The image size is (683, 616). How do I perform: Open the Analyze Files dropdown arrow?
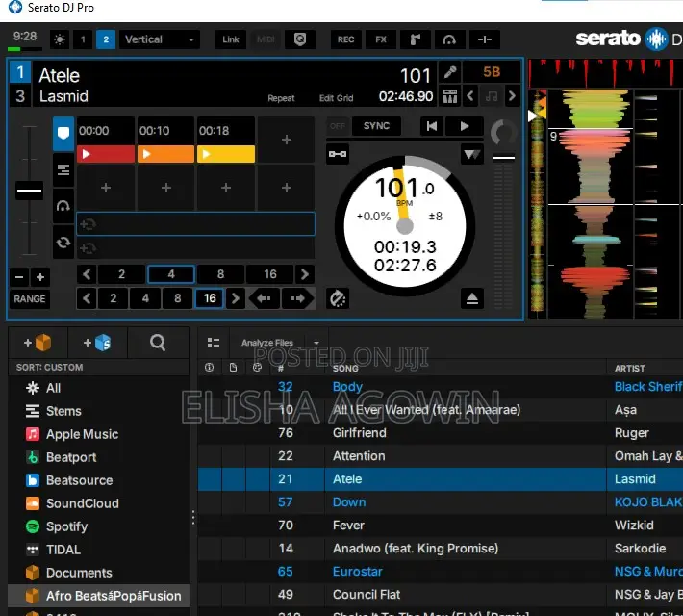pyautogui.click(x=316, y=343)
